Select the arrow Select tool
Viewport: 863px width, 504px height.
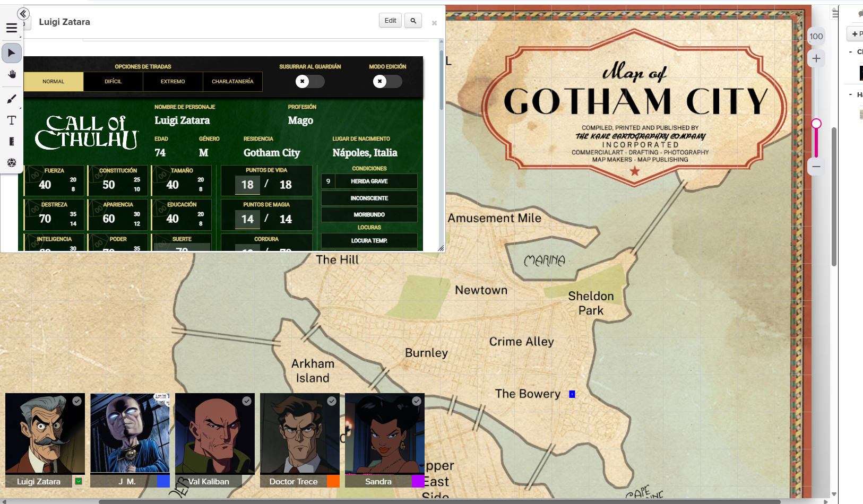12,53
